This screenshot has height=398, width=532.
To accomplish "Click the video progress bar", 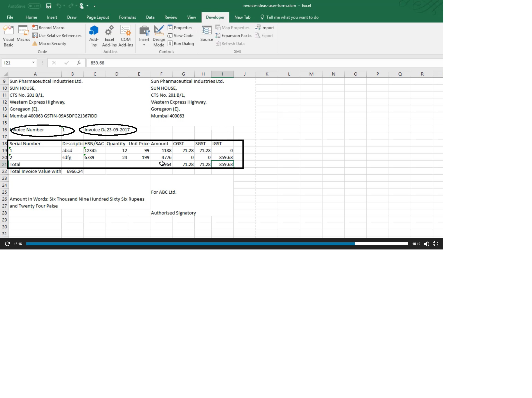I will coord(216,244).
